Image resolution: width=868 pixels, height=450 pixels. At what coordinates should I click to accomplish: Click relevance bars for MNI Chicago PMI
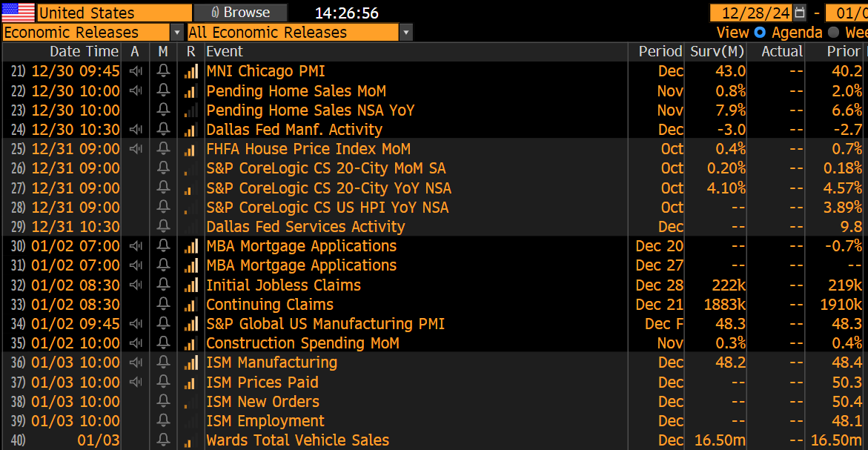coord(191,71)
